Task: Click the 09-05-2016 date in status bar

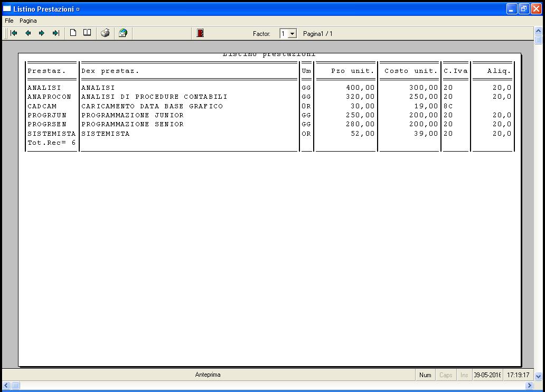Action: click(x=487, y=375)
